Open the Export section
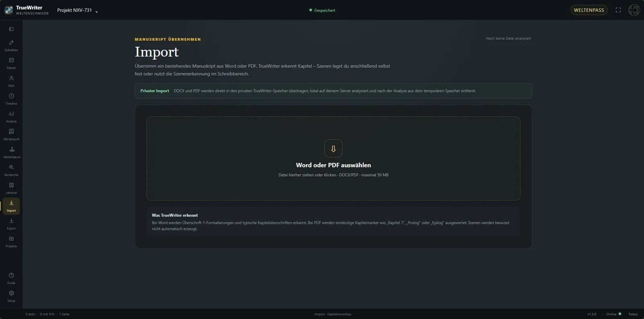This screenshot has height=319, width=644. point(11,224)
